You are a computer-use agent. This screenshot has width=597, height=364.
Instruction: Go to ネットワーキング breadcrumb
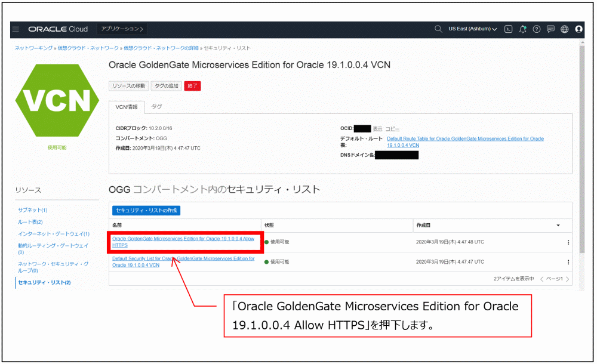(x=33, y=48)
